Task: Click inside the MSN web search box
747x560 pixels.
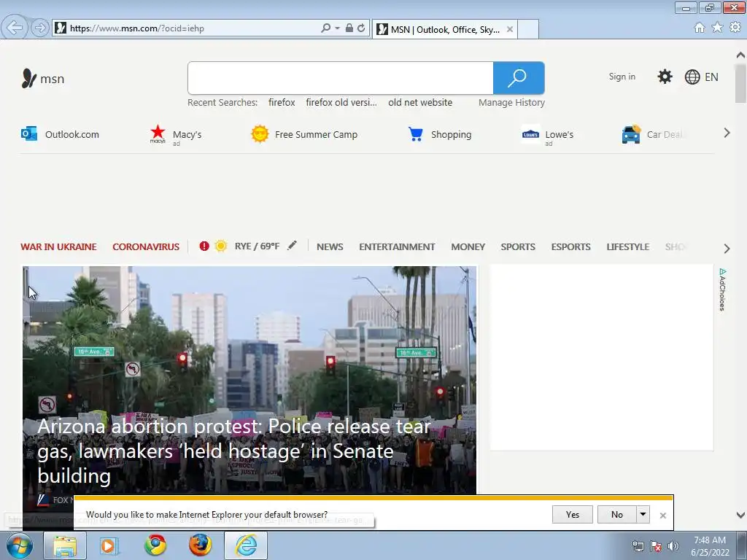Action: (340, 78)
